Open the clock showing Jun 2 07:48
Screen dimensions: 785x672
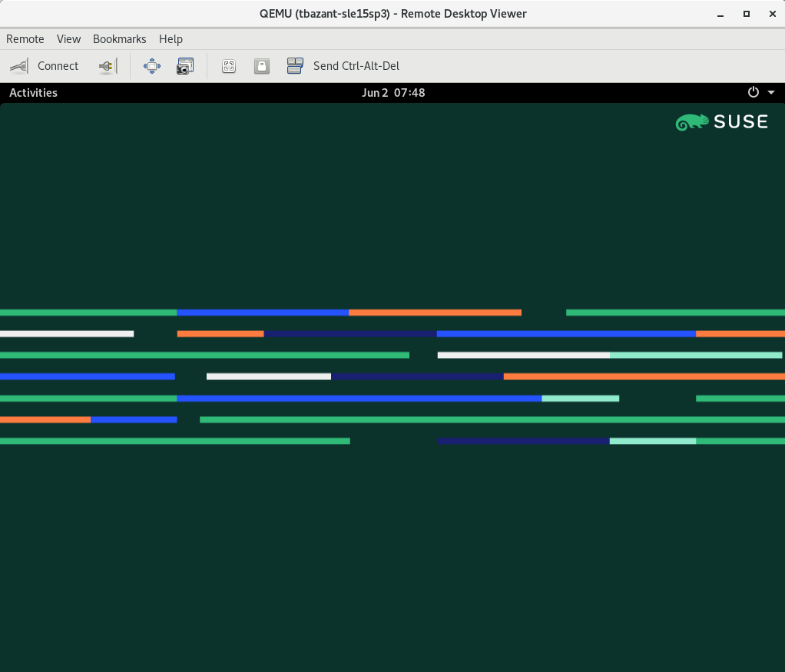pos(393,93)
